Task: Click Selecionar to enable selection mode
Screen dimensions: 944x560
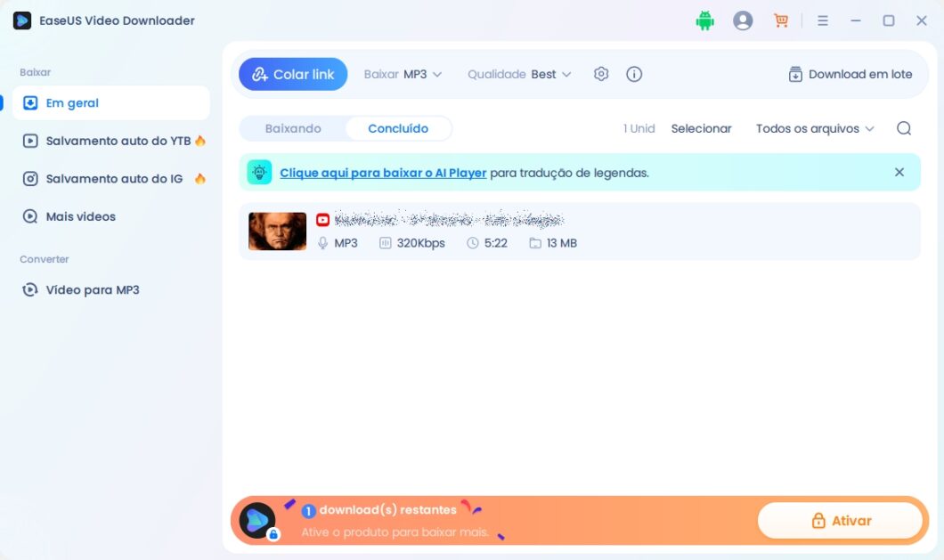Action: tap(702, 128)
